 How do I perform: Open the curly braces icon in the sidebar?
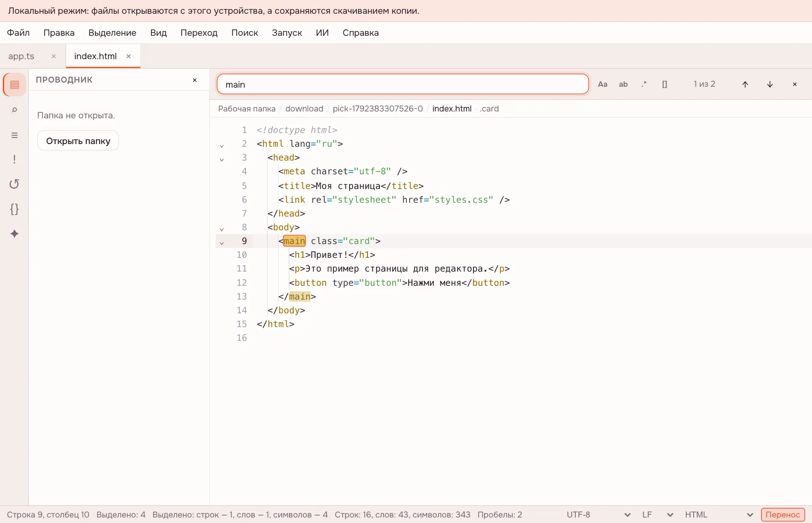click(x=15, y=209)
